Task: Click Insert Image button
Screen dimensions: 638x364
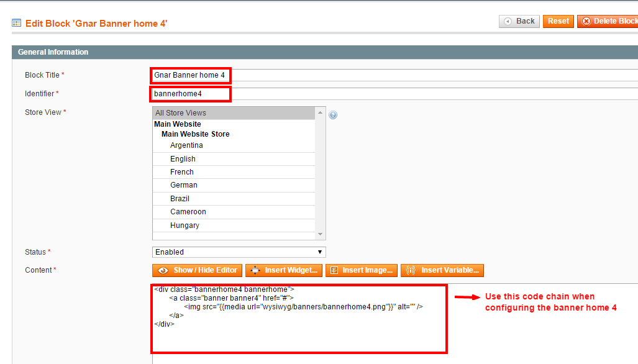Action: coord(362,270)
